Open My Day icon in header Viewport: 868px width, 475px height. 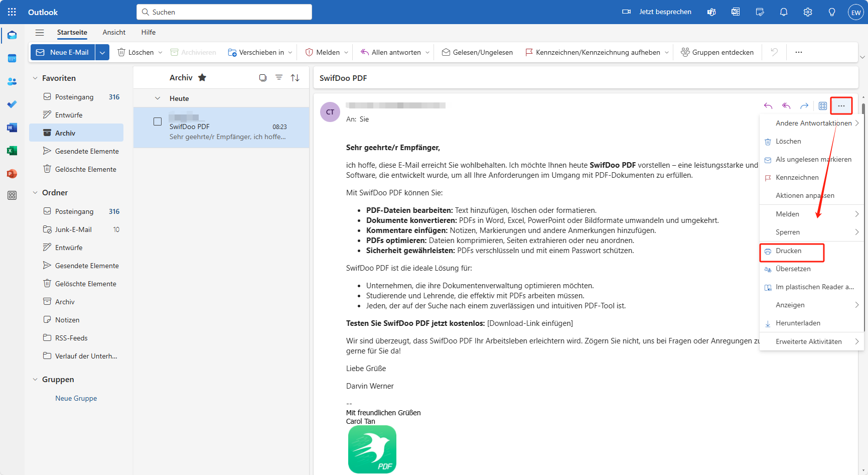coord(760,12)
